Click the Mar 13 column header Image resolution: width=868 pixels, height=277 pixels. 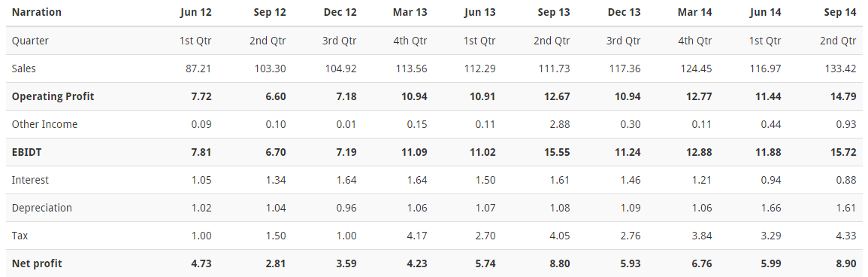pyautogui.click(x=410, y=12)
